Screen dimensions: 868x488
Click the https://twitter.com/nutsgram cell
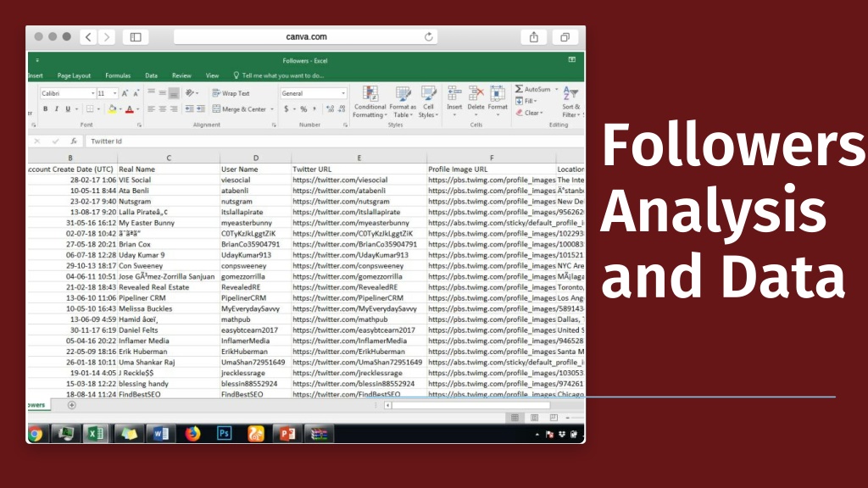click(359, 202)
